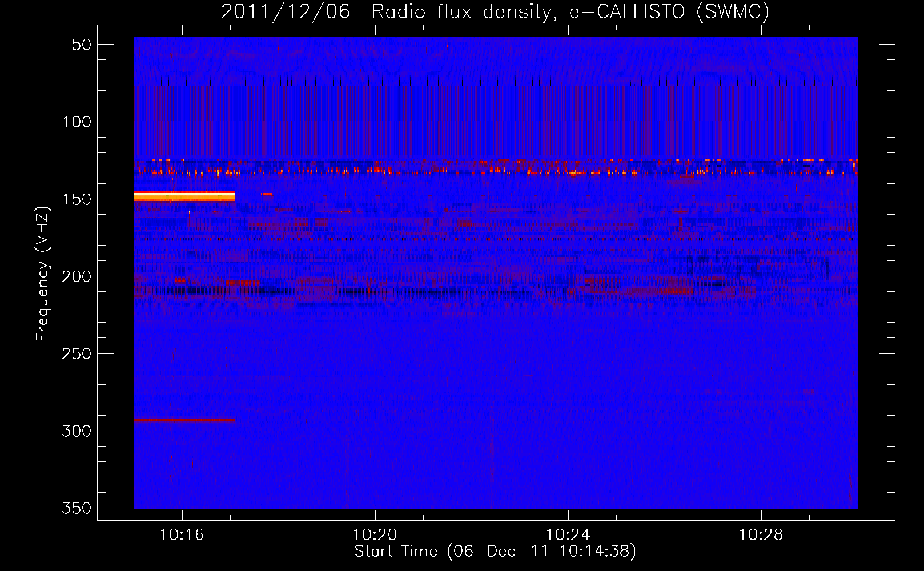Select the 250 frequency tick label
The image size is (924, 571).
[77, 353]
